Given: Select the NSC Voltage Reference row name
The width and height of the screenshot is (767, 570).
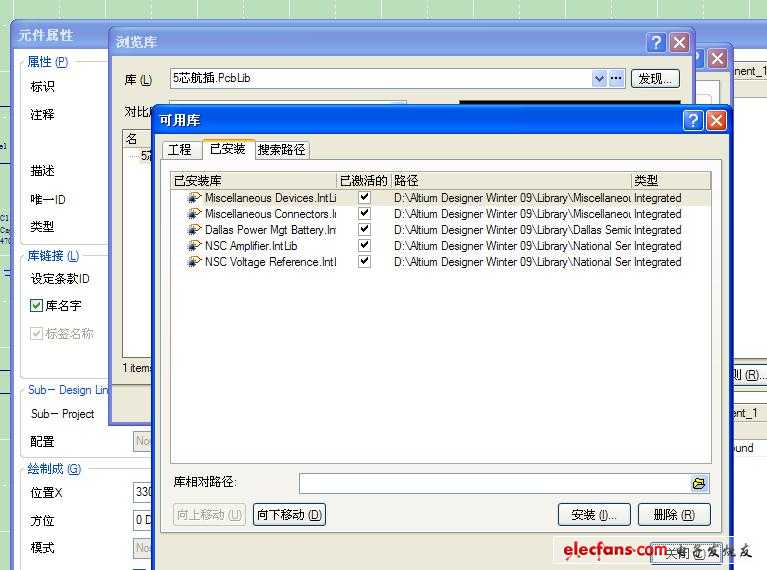Looking at the screenshot, I should click(271, 262).
